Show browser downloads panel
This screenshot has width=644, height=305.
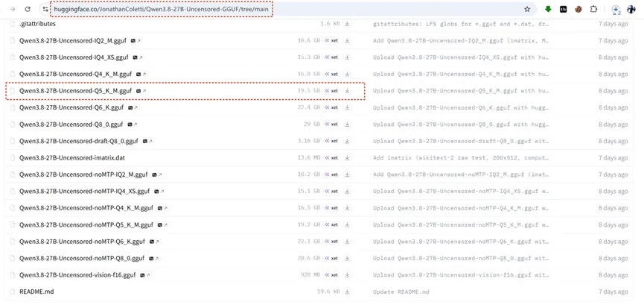coord(616,9)
